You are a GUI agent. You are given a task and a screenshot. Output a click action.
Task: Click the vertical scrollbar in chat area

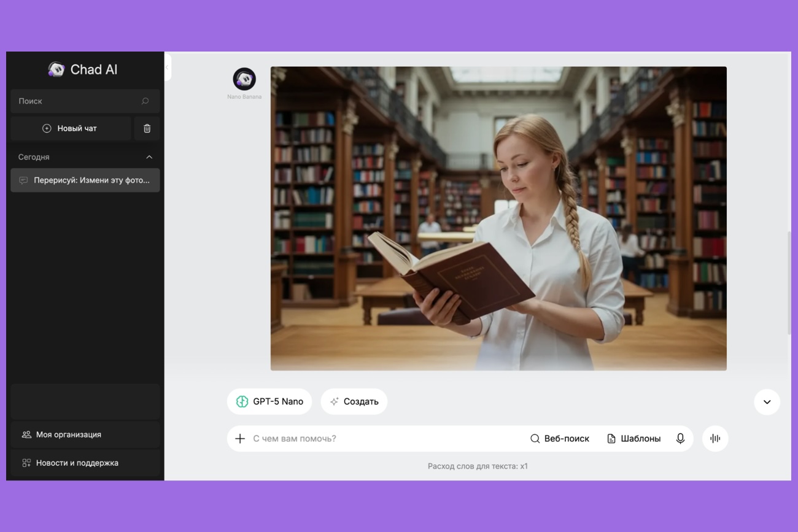tap(789, 282)
